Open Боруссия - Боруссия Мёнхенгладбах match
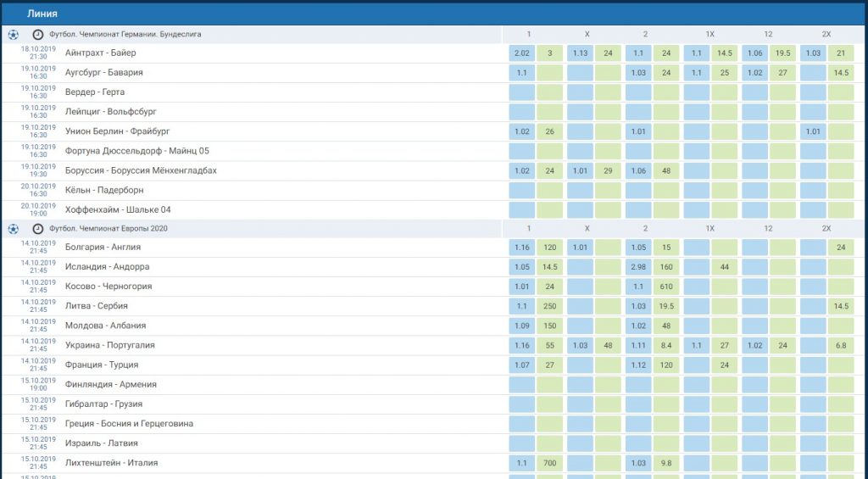Image resolution: width=868 pixels, height=479 pixels. [x=141, y=170]
